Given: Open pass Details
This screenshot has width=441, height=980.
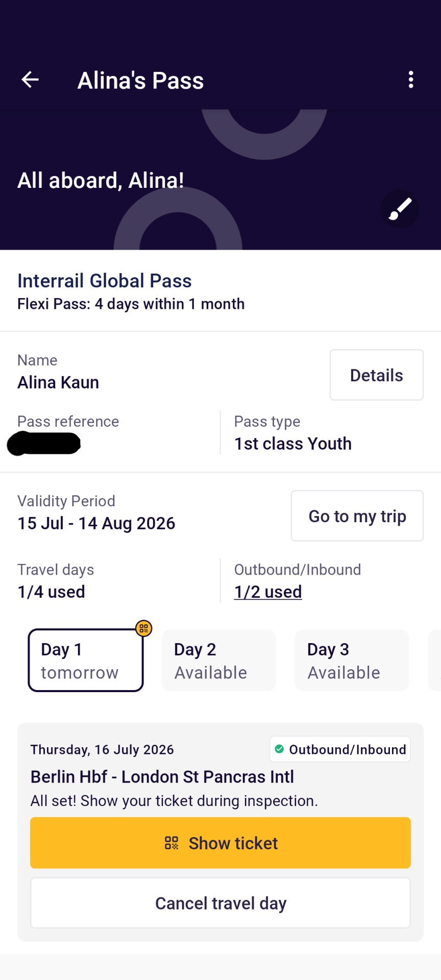Looking at the screenshot, I should [377, 375].
